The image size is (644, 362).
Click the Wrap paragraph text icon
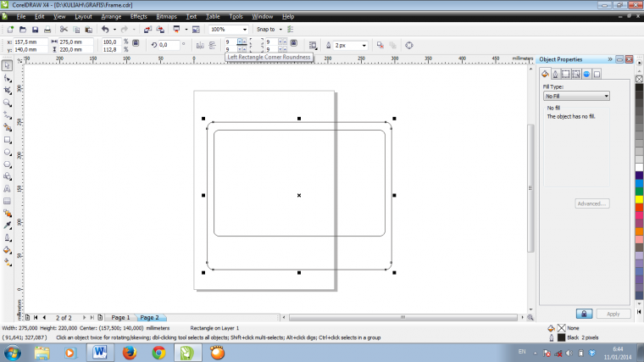[313, 46]
